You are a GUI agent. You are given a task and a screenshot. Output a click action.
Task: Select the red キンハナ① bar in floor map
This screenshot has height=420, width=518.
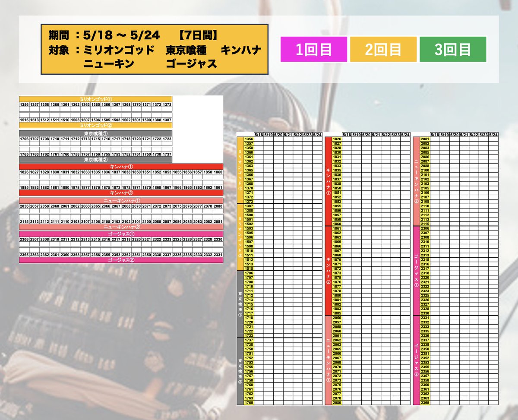pos(121,166)
